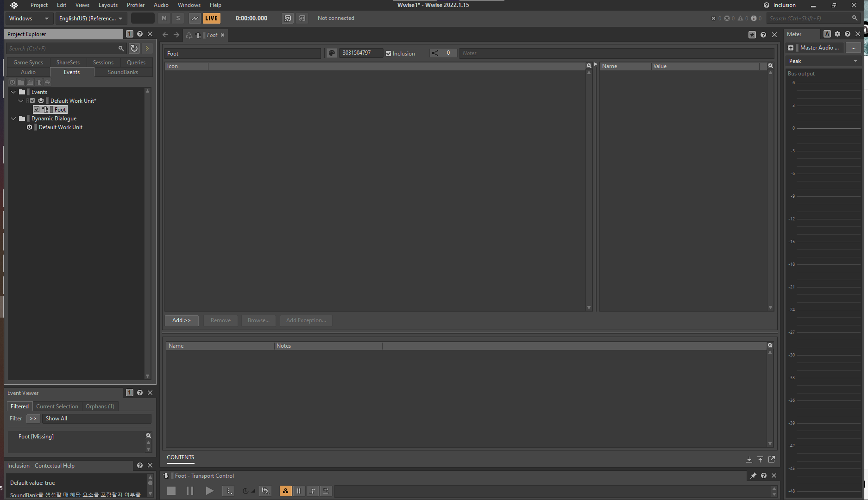Open the Meter settings gear

(837, 34)
